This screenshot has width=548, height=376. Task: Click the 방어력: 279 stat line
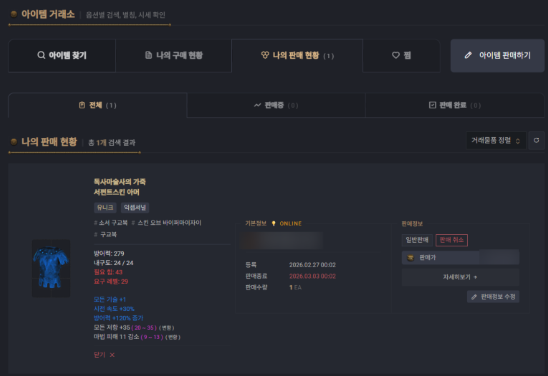click(109, 253)
